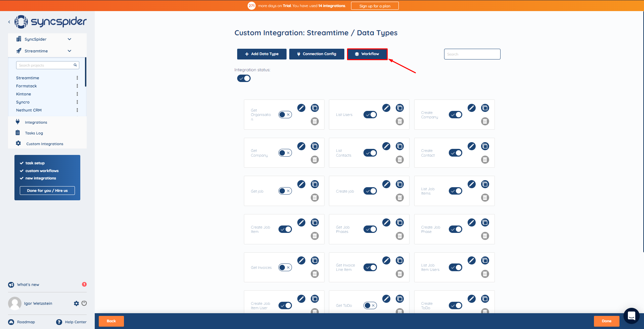Copy the List Users data type
The height and width of the screenshot is (329, 644).
[x=400, y=108]
